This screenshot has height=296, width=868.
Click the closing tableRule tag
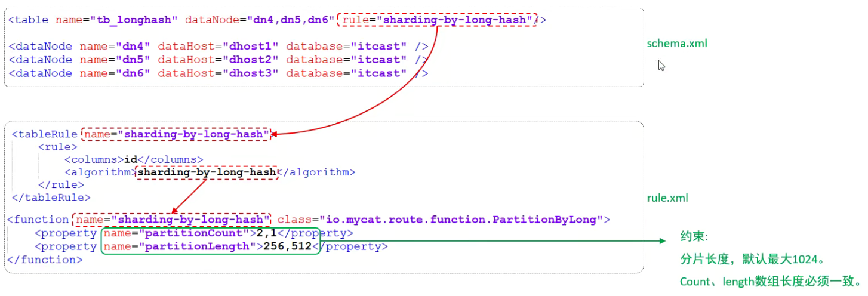(x=51, y=197)
